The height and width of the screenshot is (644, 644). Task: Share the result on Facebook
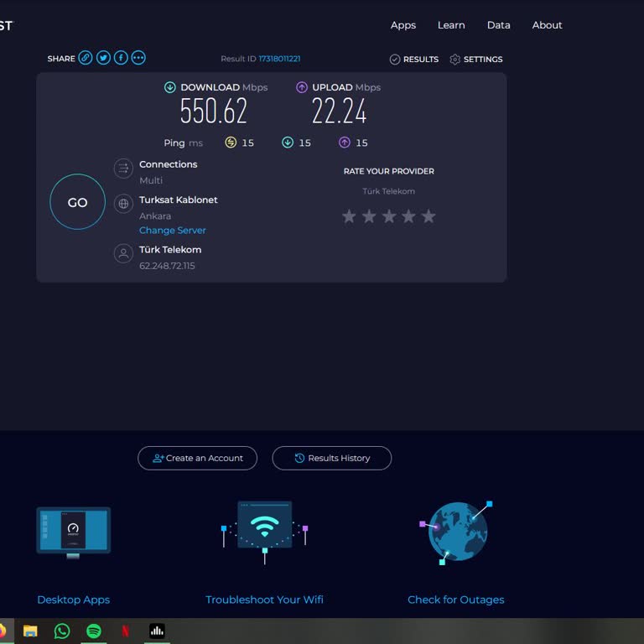click(121, 58)
